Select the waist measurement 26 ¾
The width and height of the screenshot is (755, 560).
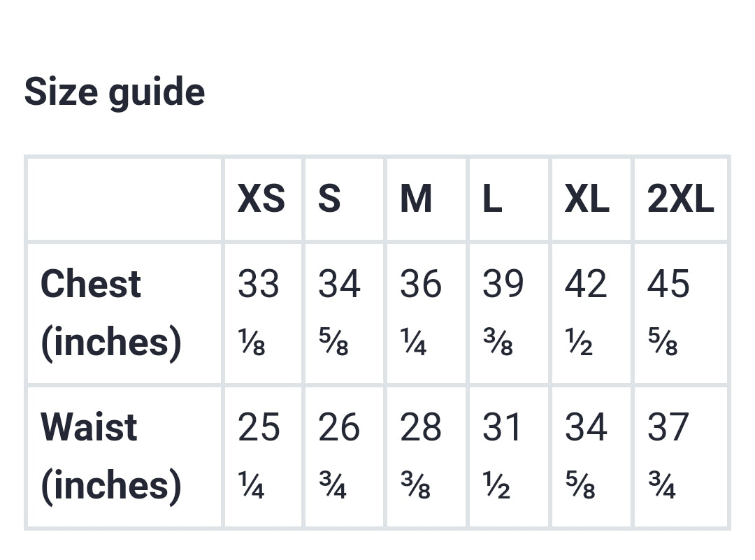340,456
